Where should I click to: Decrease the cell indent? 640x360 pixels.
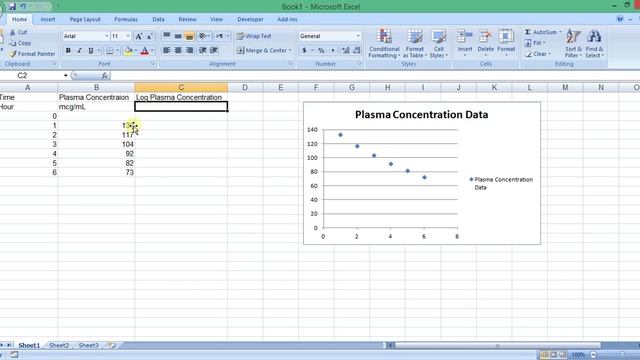point(202,50)
